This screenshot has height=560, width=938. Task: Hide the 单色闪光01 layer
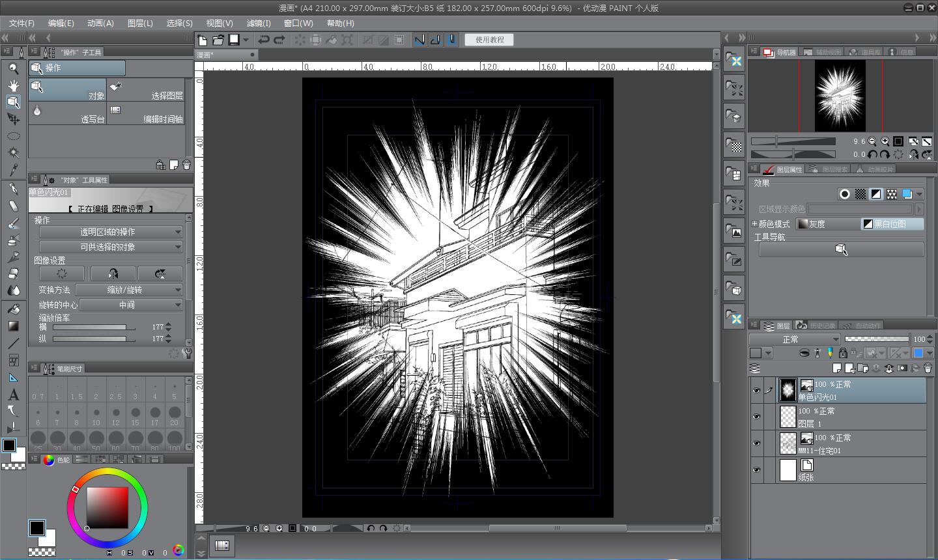tap(756, 391)
